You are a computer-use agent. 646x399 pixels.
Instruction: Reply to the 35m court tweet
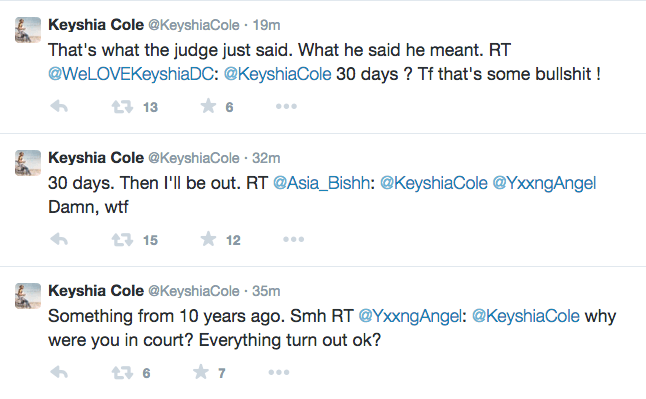tap(59, 373)
